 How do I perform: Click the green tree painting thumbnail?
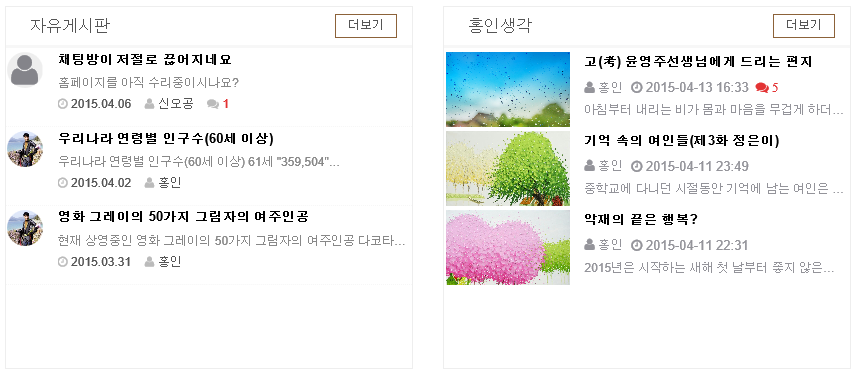coord(508,169)
